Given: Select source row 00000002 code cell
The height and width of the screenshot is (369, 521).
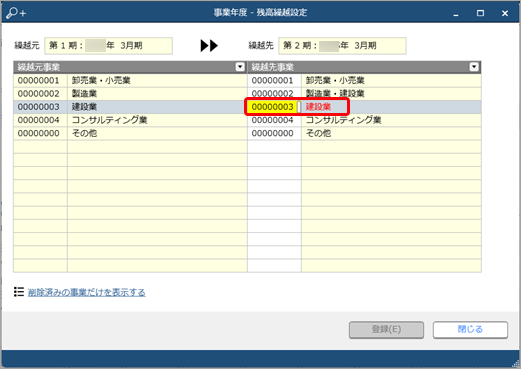Looking at the screenshot, I should 40,94.
